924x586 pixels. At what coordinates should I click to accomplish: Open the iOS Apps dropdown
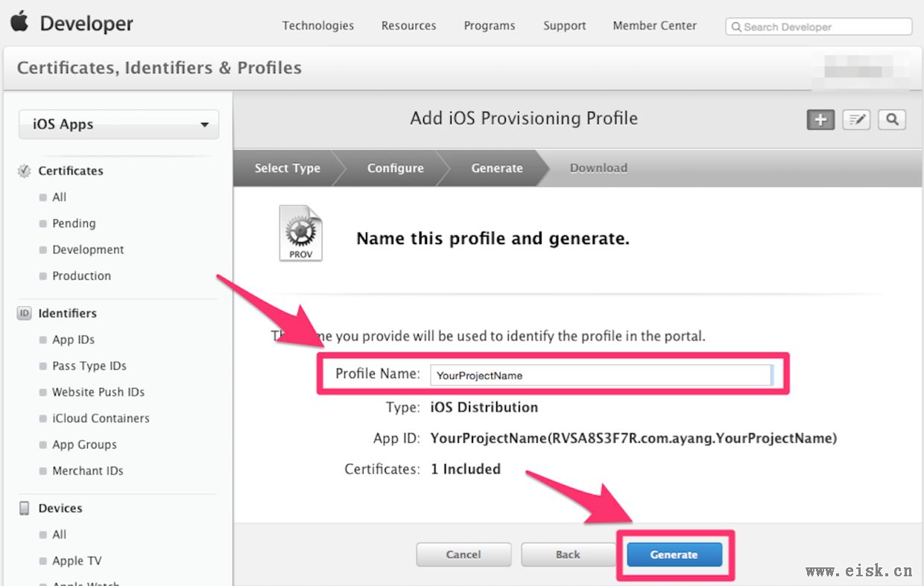[119, 124]
